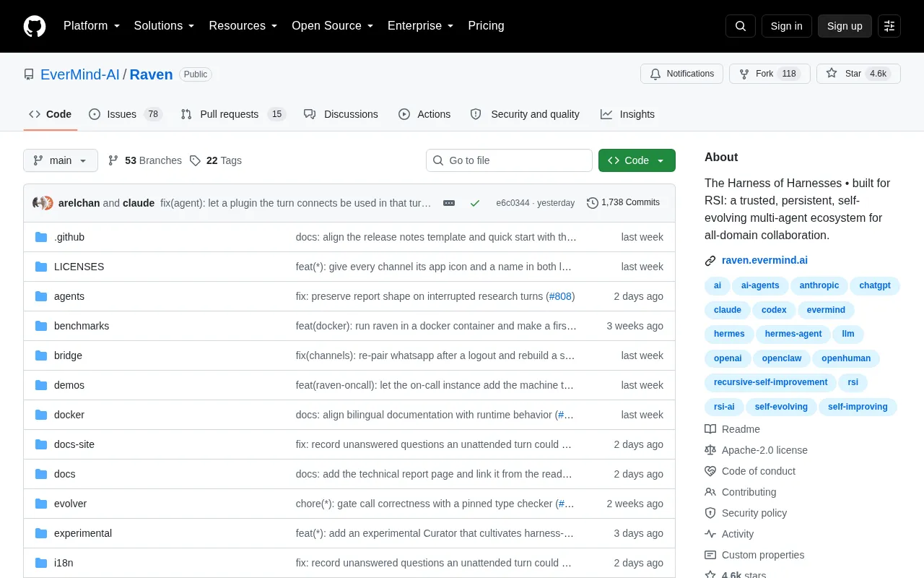The image size is (924, 578).
Task: Expand commit message ellipsis button
Action: click(449, 203)
